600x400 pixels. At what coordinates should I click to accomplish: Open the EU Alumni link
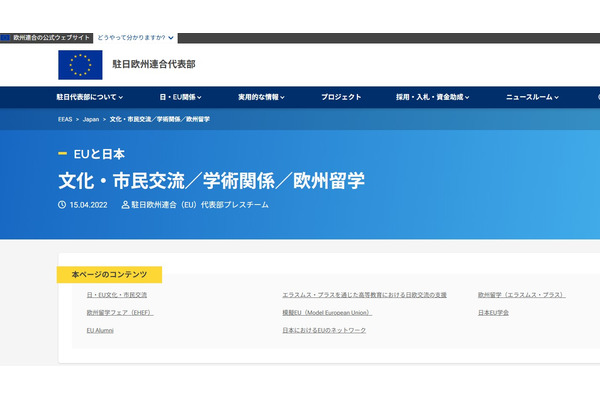click(x=100, y=330)
